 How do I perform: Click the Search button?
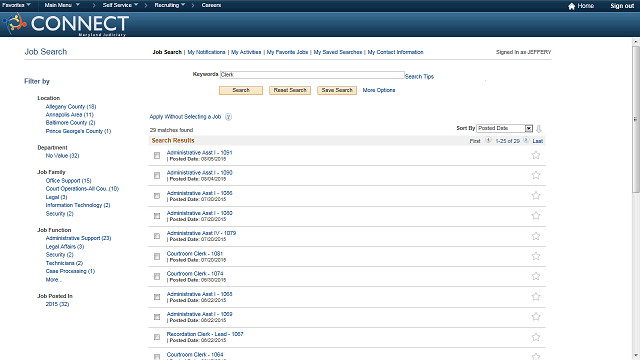(x=241, y=90)
